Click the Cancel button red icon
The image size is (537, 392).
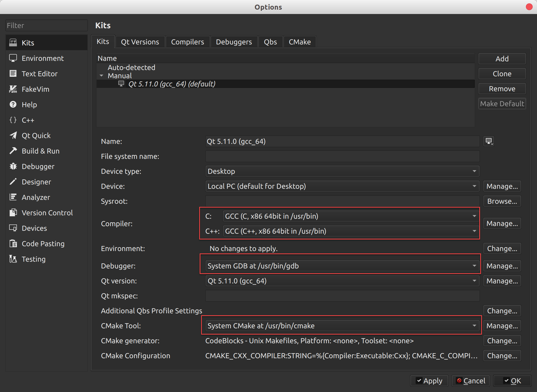[x=459, y=381]
